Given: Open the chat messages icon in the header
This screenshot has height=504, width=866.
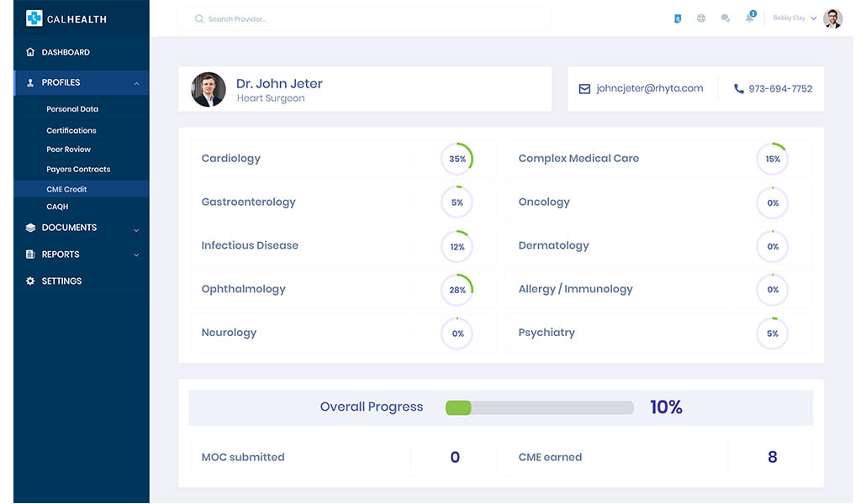Looking at the screenshot, I should point(725,18).
